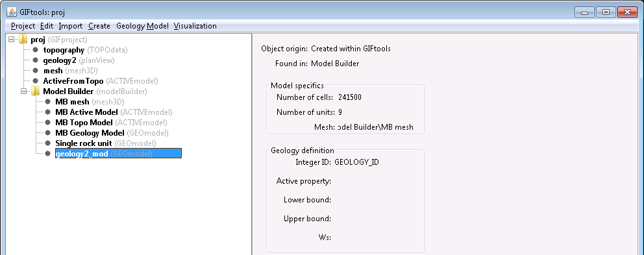Open the Edit menu
The height and width of the screenshot is (255, 644).
pyautogui.click(x=47, y=26)
